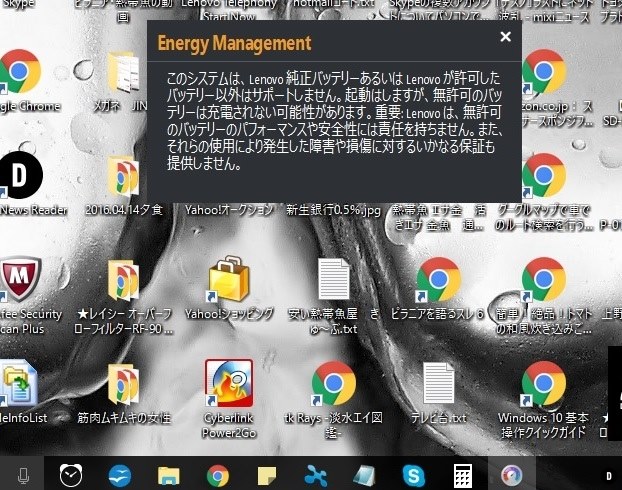Image resolution: width=622 pixels, height=490 pixels.
Task: Open Calculator from the taskbar
Action: [x=463, y=475]
